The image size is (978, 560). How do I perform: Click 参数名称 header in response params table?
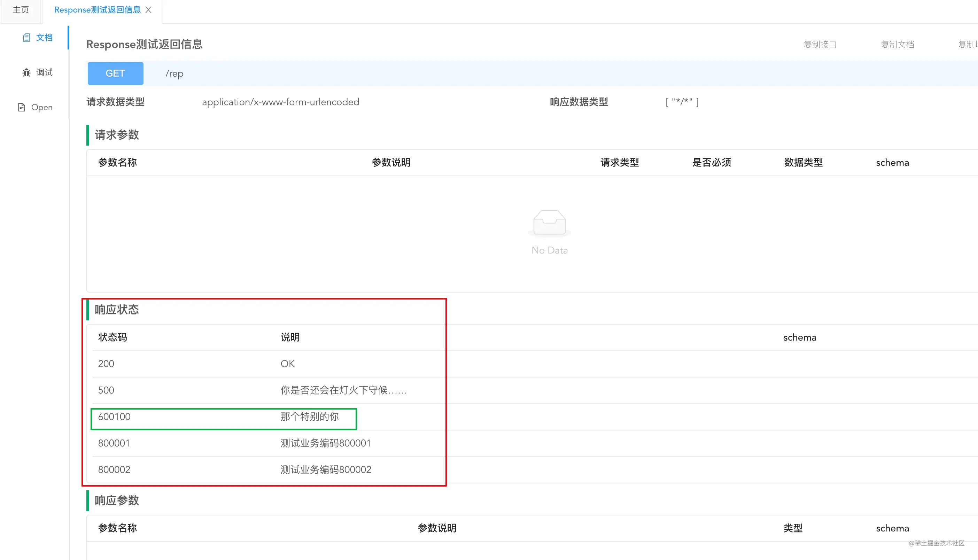(117, 528)
